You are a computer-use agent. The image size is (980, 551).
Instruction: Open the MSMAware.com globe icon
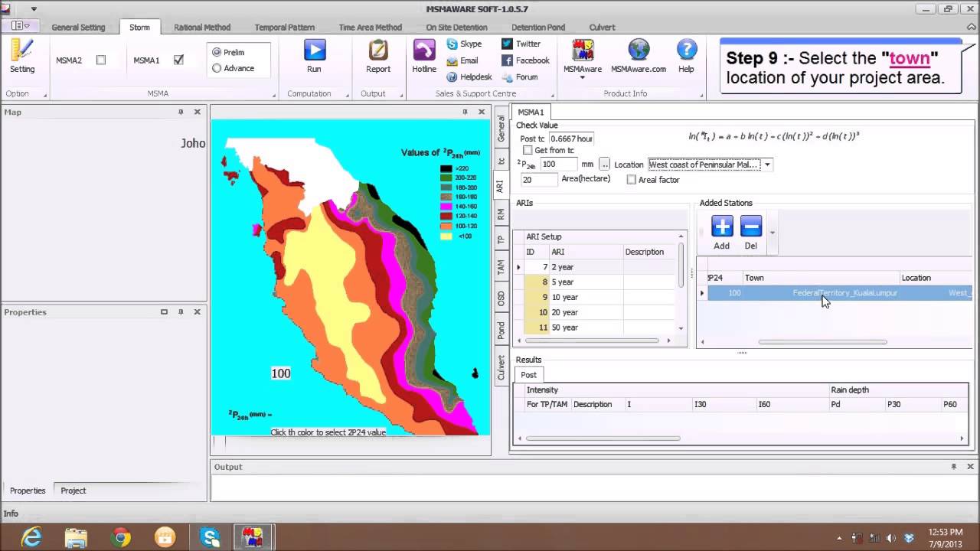click(639, 51)
